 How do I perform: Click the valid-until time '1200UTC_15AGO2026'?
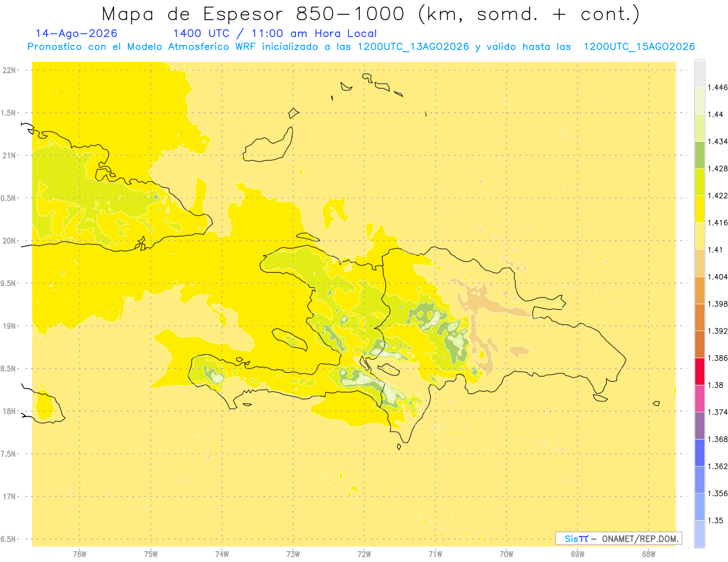[x=639, y=47]
